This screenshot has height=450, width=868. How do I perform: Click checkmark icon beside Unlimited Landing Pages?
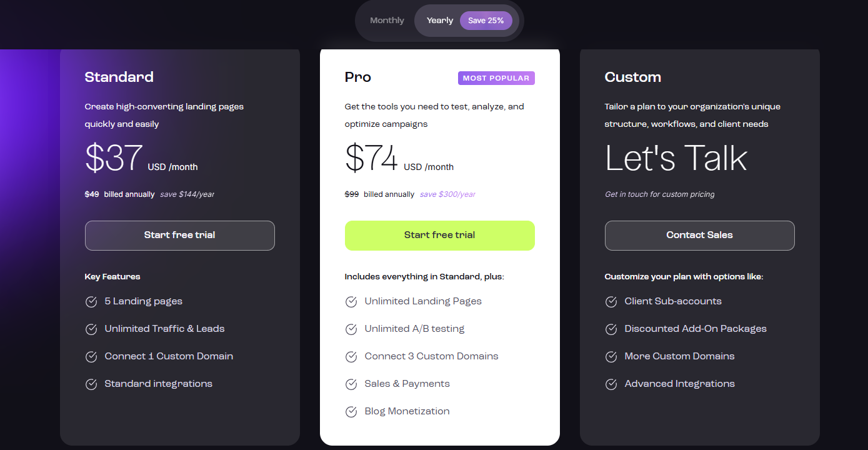click(x=351, y=302)
